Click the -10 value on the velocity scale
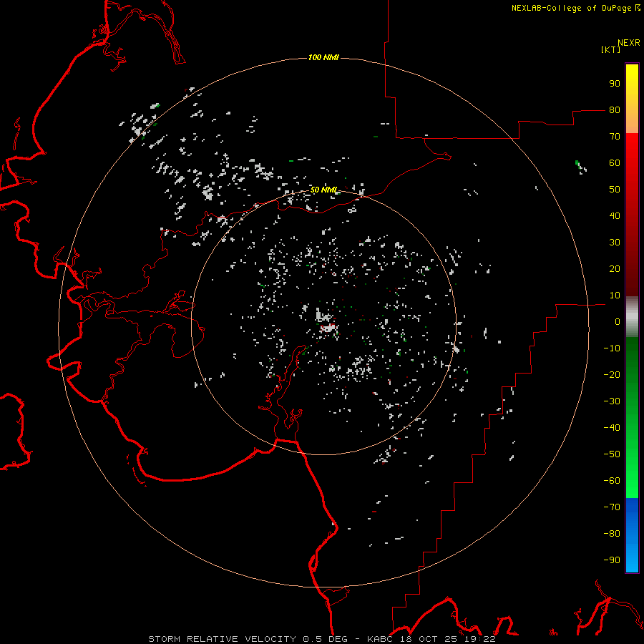Image resolution: width=644 pixels, height=644 pixels. coord(612,348)
